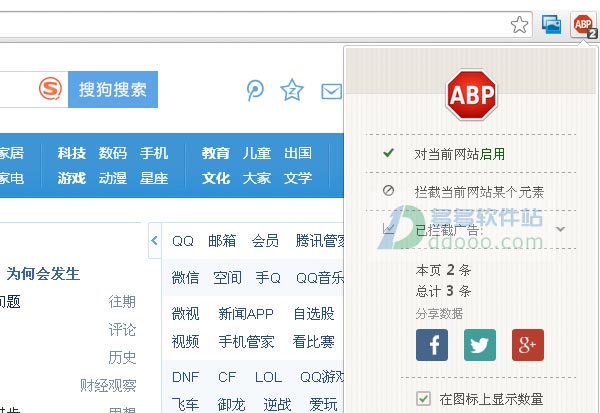Open the mail envelope icon
The image size is (600, 413).
331,91
